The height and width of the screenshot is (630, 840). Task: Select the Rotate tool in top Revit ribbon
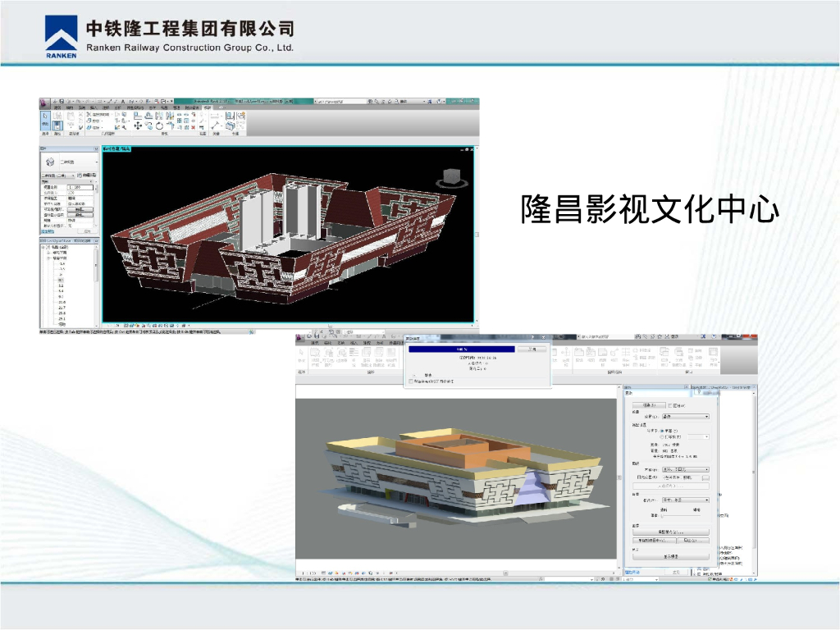click(159, 126)
